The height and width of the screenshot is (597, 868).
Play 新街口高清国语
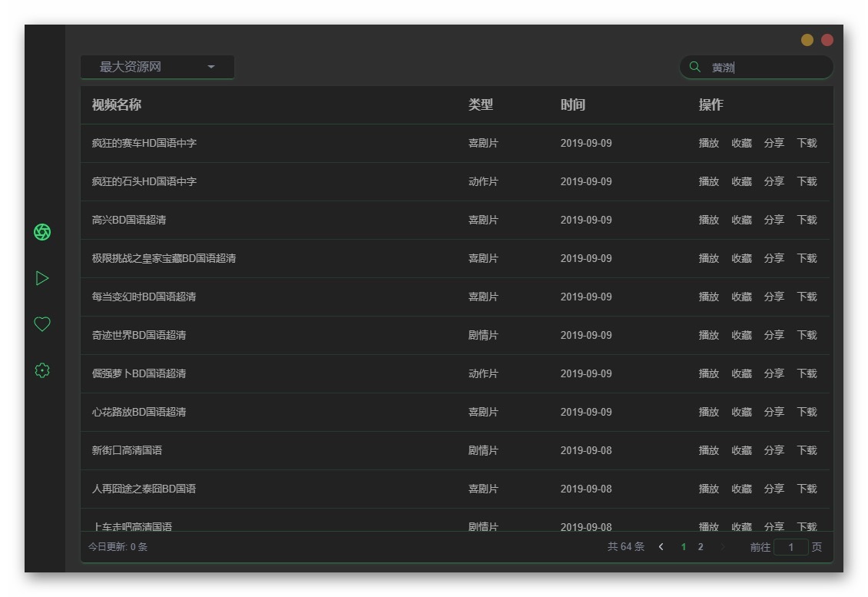pyautogui.click(x=708, y=450)
